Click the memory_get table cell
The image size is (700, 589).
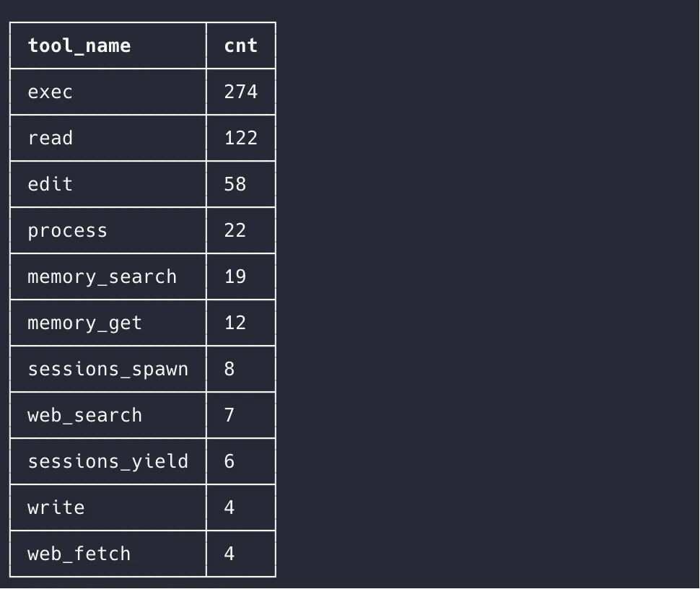pos(84,323)
